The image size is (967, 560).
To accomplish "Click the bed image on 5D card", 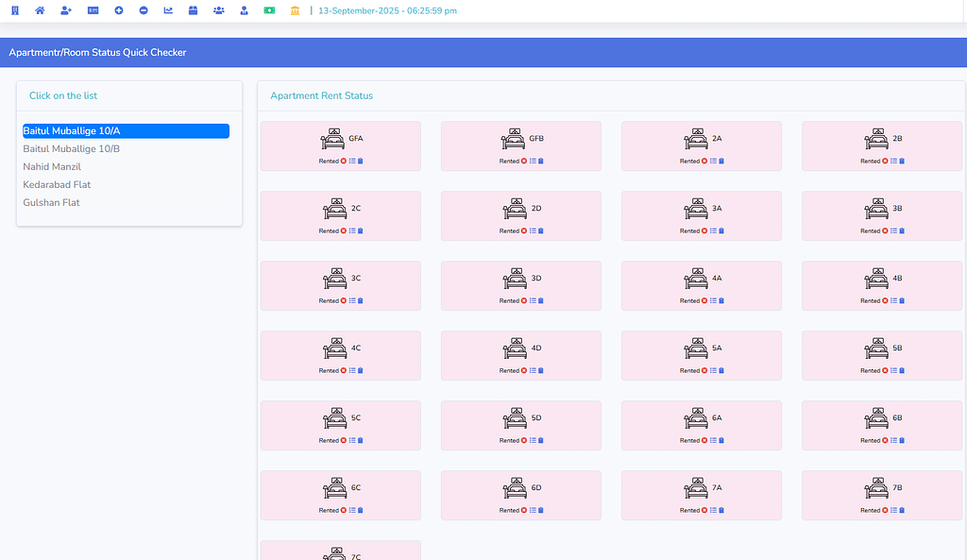I will (515, 418).
